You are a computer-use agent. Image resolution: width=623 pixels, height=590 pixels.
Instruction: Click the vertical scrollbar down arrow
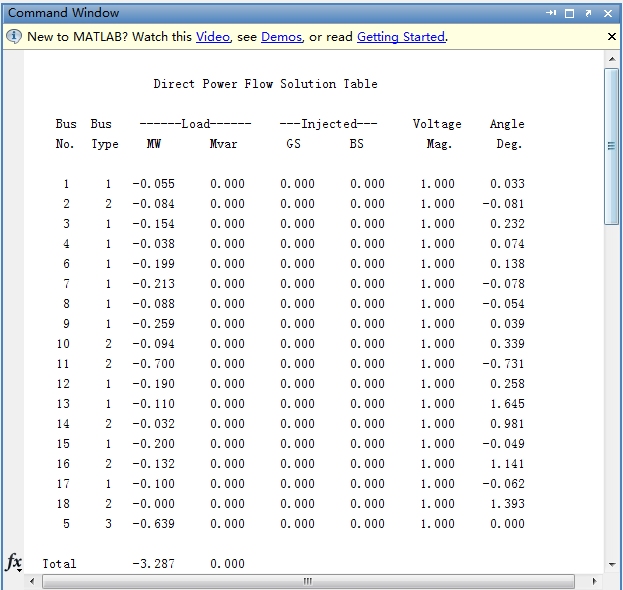point(612,565)
